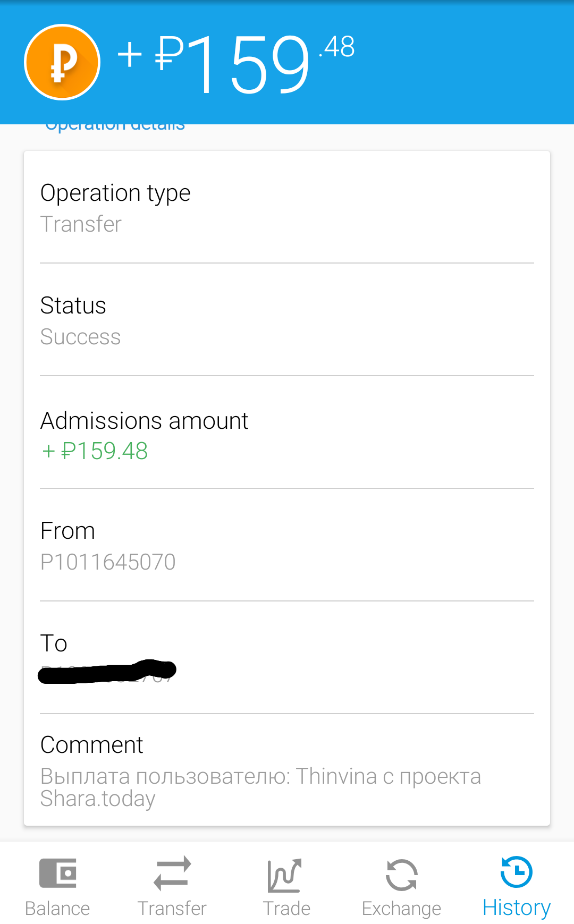The width and height of the screenshot is (574, 924).
Task: Tap the redacted To account field
Action: point(107,671)
